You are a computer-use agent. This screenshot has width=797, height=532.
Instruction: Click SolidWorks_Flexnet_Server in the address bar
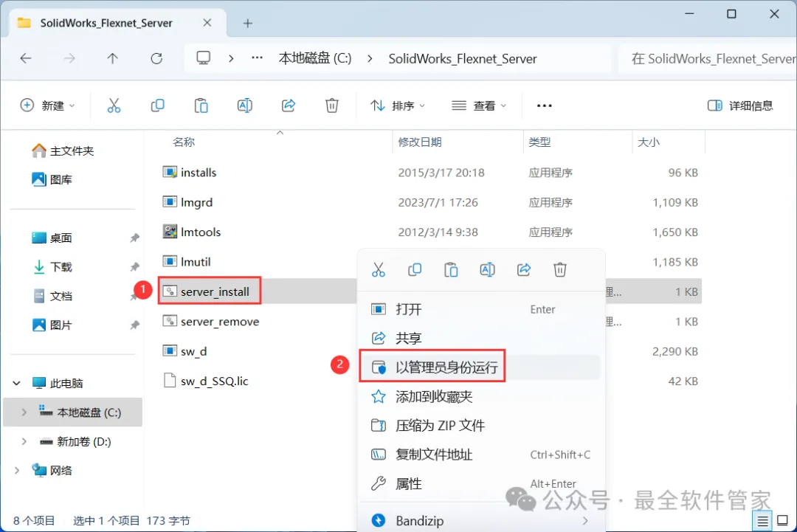[x=463, y=58]
